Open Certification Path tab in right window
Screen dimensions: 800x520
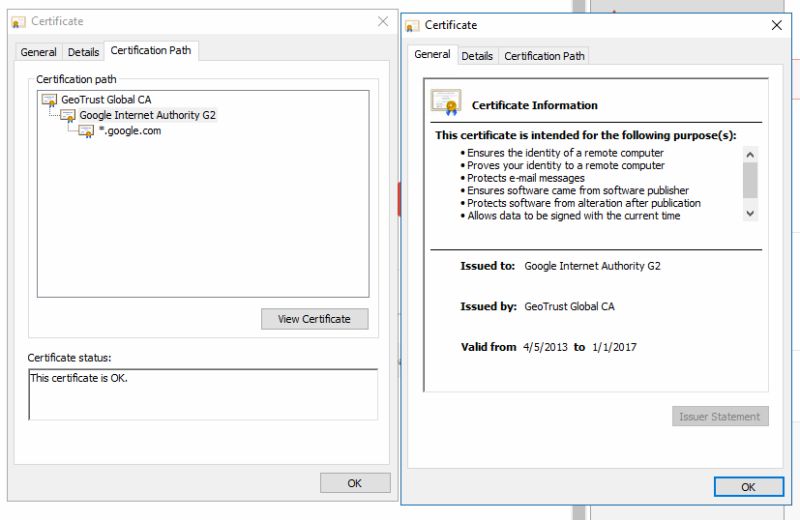[x=544, y=56]
